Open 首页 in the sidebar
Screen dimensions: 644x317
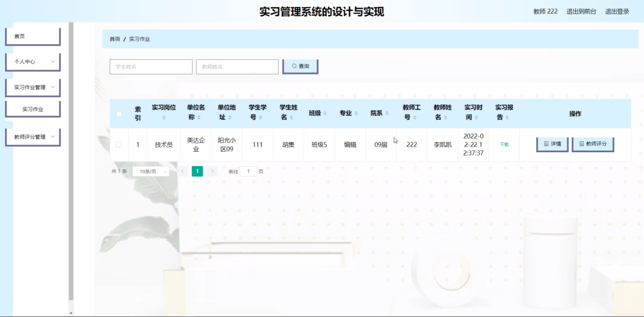[x=33, y=36]
